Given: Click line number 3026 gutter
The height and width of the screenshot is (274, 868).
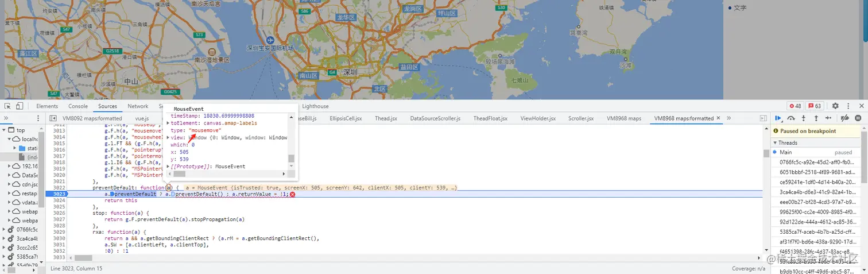Looking at the screenshot, I should (x=59, y=213).
